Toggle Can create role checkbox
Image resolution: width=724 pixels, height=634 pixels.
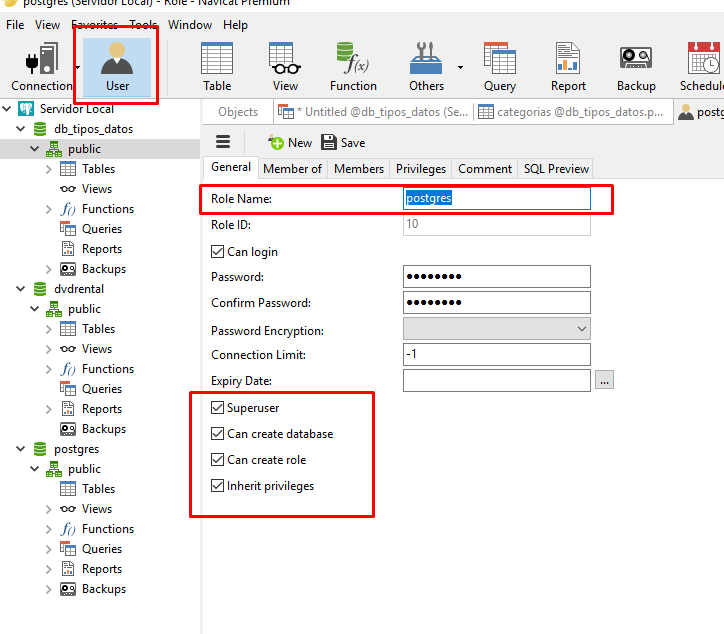pyautogui.click(x=217, y=459)
